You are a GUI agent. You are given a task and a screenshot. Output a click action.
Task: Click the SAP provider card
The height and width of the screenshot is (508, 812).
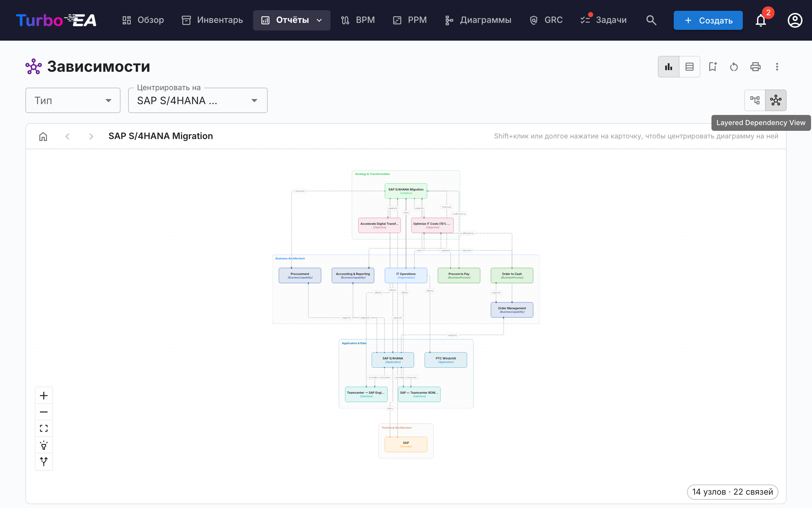coord(406,444)
